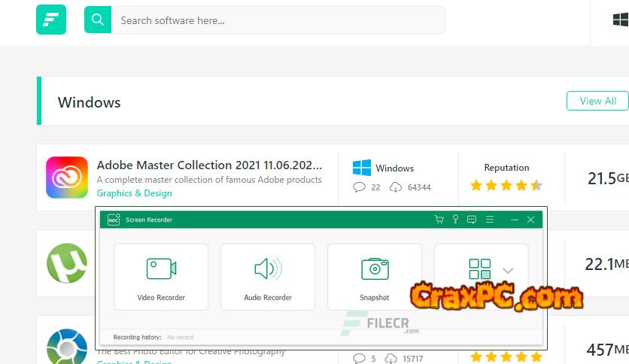Screen dimensions: 629x364
Task: Open the shopping cart purchase icon
Action: click(439, 220)
